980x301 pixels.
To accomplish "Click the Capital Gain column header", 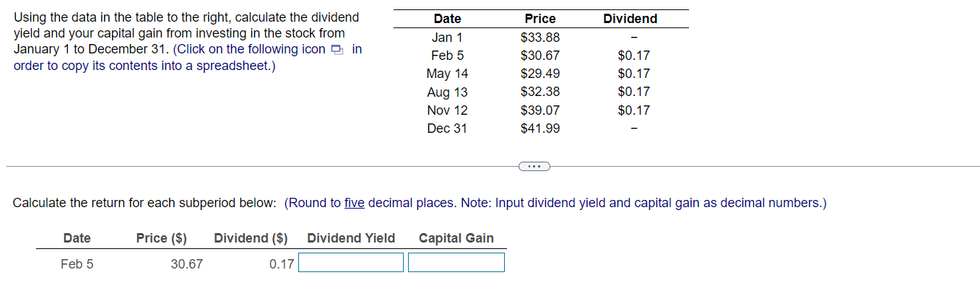I will 456,238.
